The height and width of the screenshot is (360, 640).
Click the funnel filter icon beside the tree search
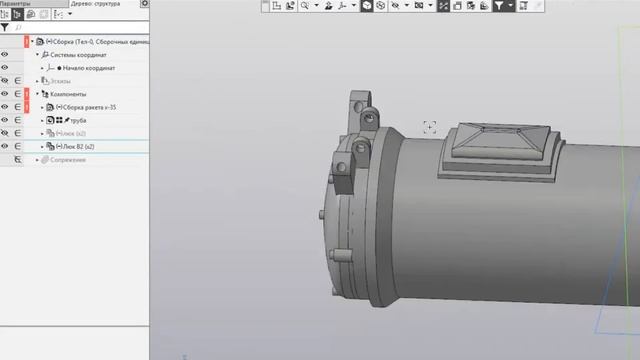[x=4, y=27]
